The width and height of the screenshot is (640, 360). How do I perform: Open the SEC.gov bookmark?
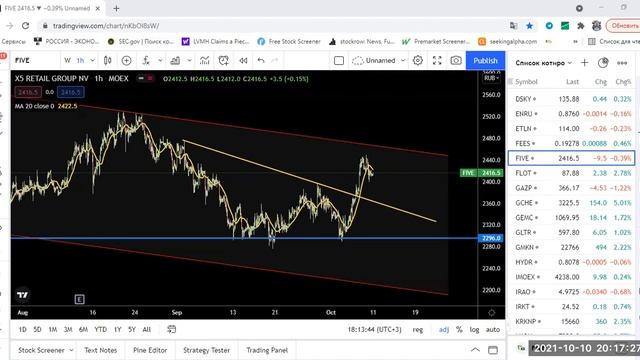click(x=140, y=42)
